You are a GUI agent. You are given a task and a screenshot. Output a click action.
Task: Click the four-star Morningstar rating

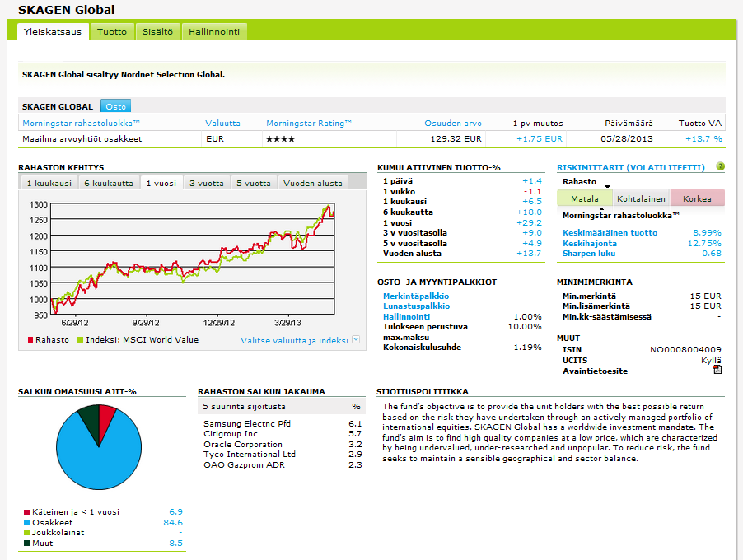(280, 139)
